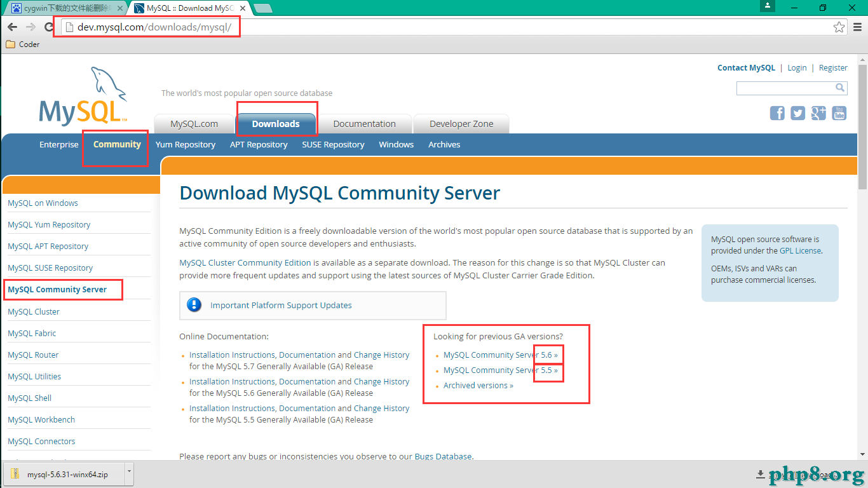Viewport: 868px width, 488px height.
Task: Open 5.6 GA Installation Instructions link
Action: tap(299, 382)
